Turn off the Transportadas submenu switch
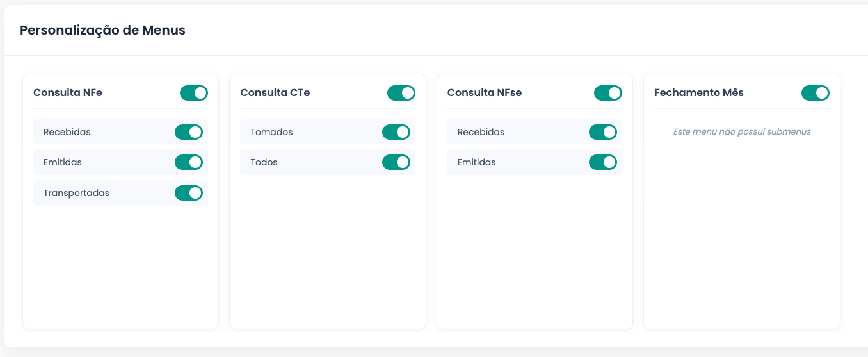Viewport: 868px width, 357px height. [x=189, y=193]
